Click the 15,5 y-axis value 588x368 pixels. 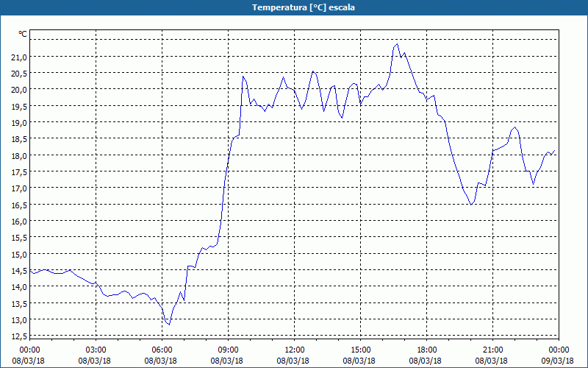point(19,238)
